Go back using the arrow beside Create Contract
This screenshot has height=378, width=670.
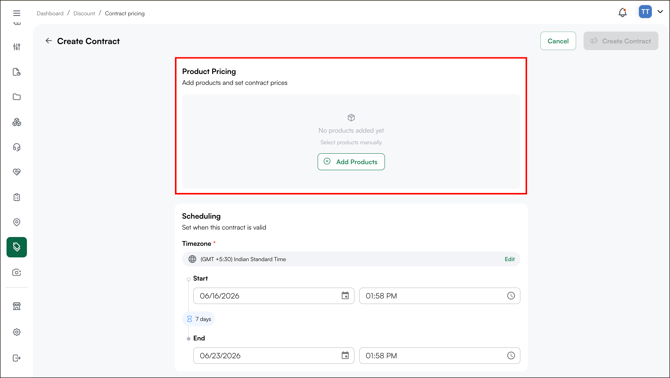point(48,41)
